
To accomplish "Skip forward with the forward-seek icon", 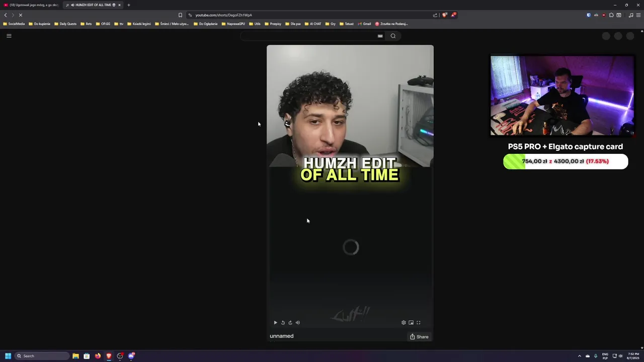I will point(290,323).
